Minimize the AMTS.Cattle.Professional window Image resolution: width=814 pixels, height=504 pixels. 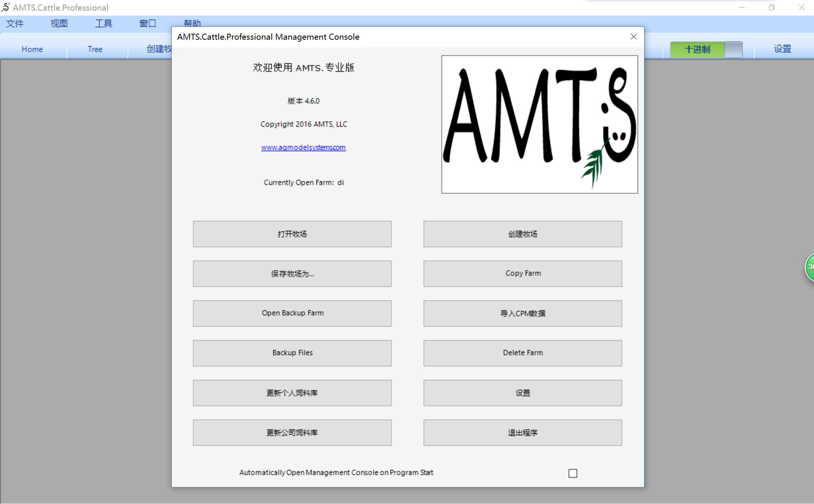tap(742, 8)
